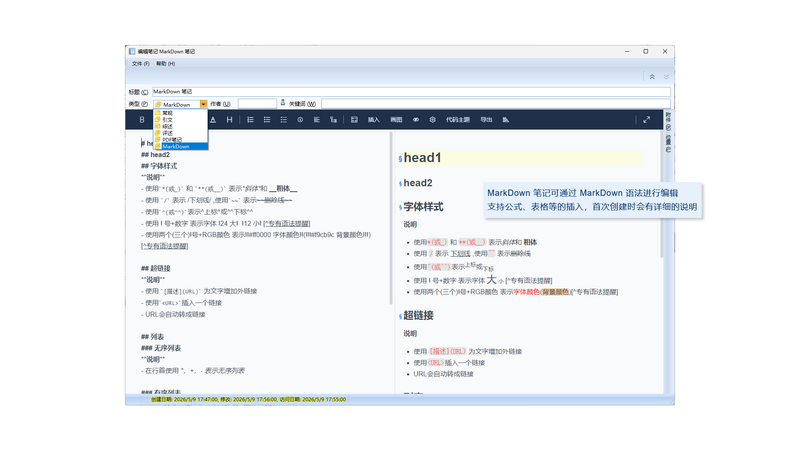
Task: Click the creation date status bar text
Action: (x=185, y=399)
